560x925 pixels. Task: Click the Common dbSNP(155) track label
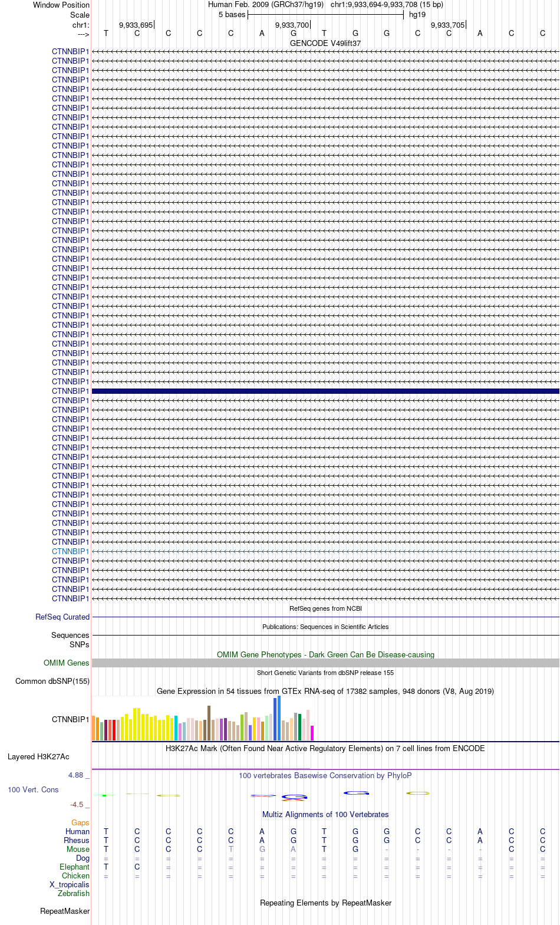point(52,681)
